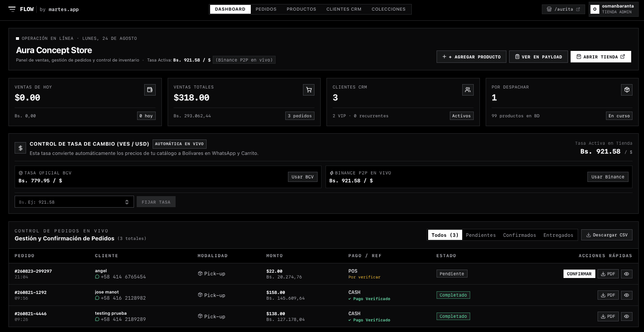Apply Binance rate with Usar Binance

[608, 177]
